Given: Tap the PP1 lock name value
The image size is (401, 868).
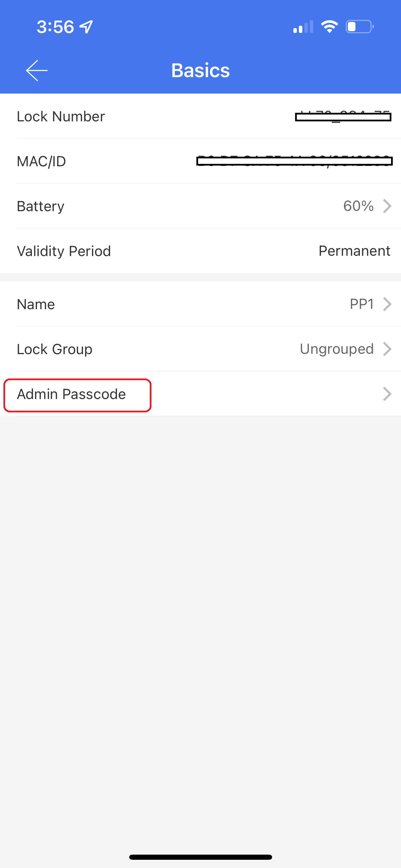Looking at the screenshot, I should pos(362,304).
